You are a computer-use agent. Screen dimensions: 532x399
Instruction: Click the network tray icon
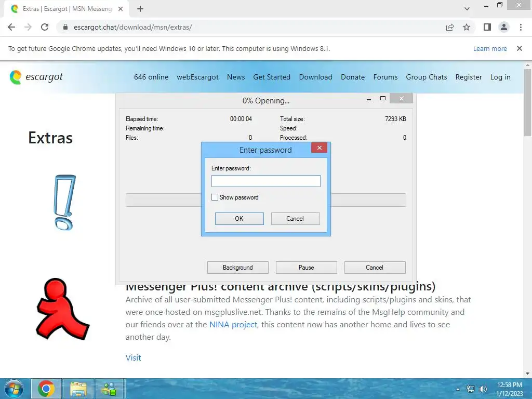471,389
